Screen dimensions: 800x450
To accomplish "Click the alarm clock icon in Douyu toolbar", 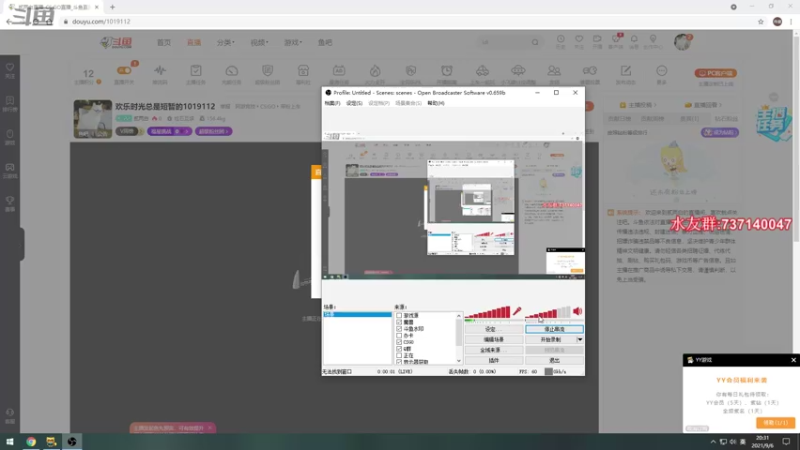I will (x=446, y=70).
